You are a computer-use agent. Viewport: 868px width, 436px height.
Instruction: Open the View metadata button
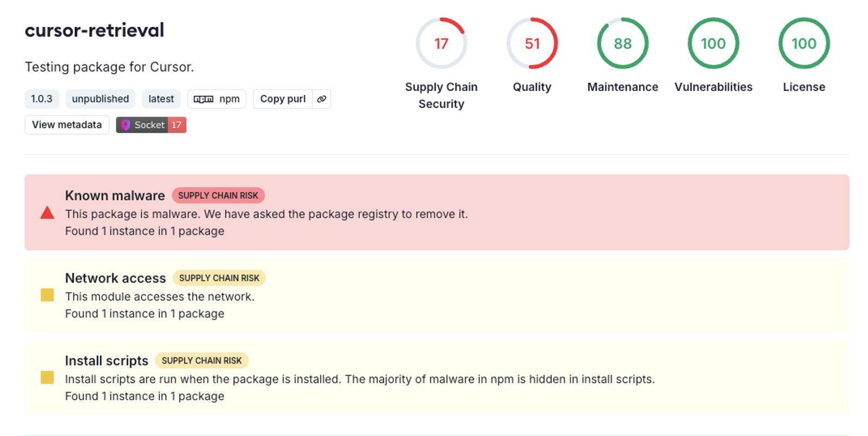[x=67, y=125]
